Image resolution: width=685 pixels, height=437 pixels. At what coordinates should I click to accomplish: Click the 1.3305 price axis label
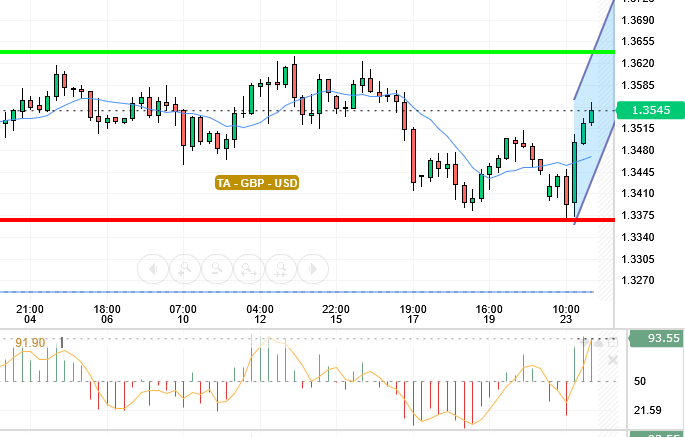[x=638, y=259]
